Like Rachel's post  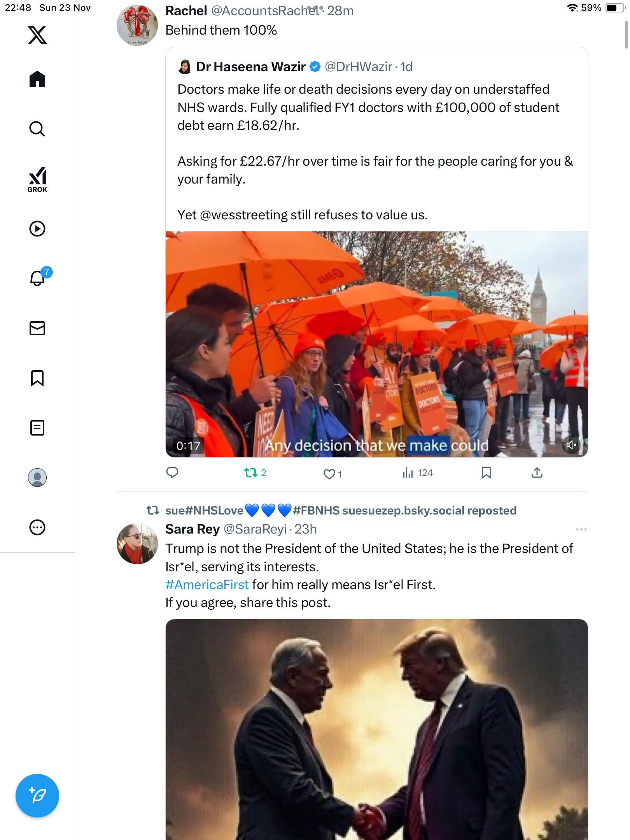(x=329, y=473)
